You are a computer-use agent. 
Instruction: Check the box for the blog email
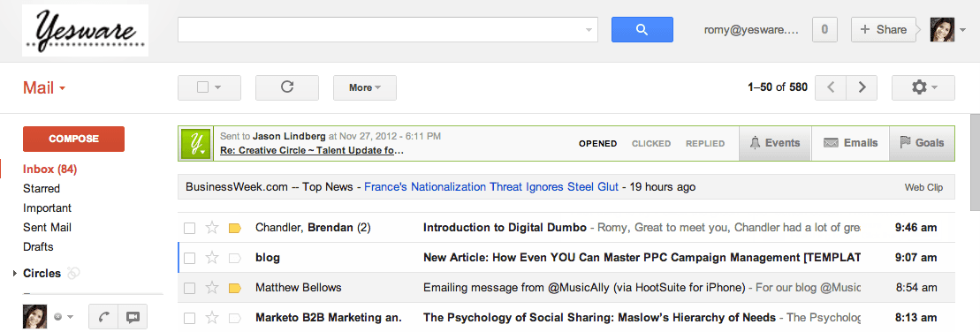189,258
